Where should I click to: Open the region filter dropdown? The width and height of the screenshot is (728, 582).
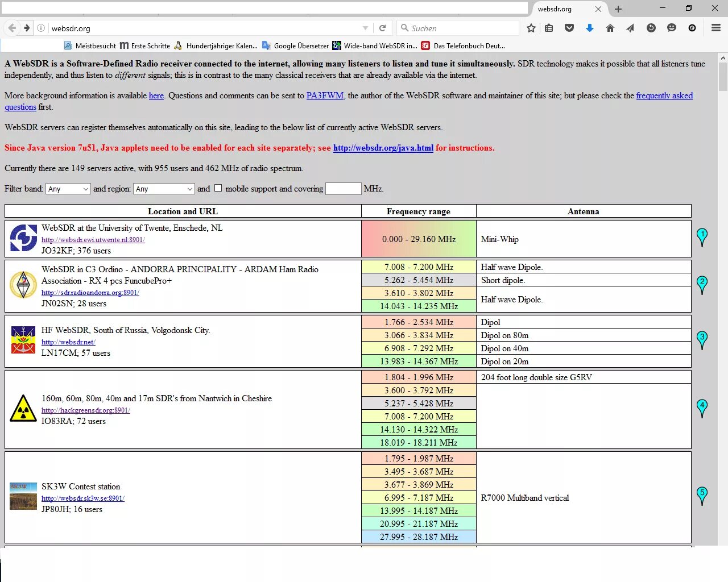(164, 189)
